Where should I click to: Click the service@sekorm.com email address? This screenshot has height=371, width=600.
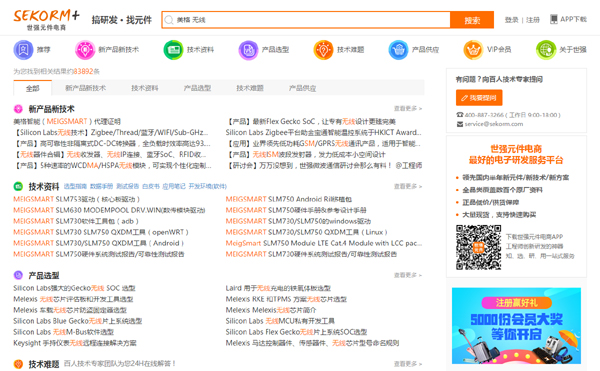tap(494, 124)
